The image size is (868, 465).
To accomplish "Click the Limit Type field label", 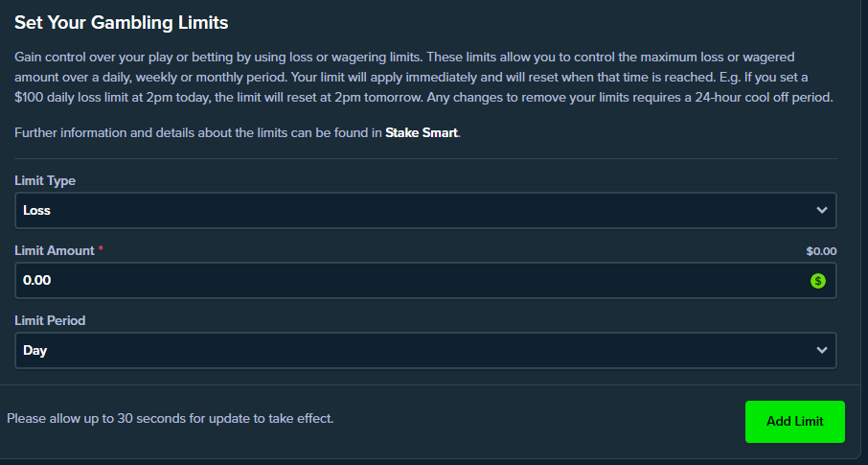I will point(45,180).
